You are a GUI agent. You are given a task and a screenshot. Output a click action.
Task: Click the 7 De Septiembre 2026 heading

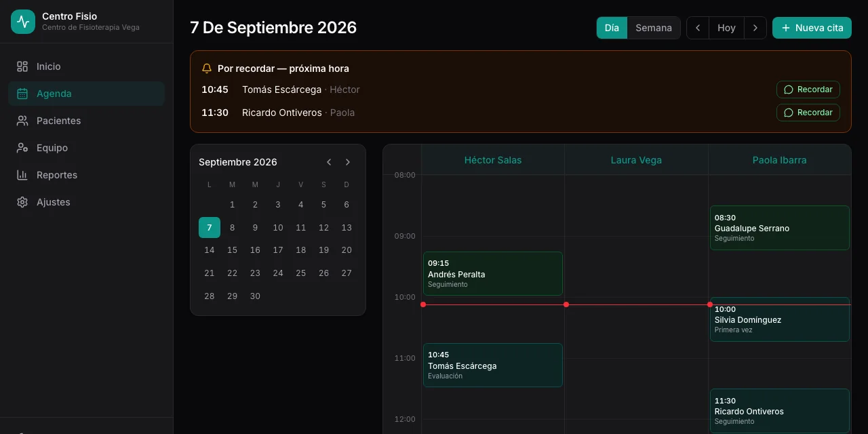tap(273, 28)
